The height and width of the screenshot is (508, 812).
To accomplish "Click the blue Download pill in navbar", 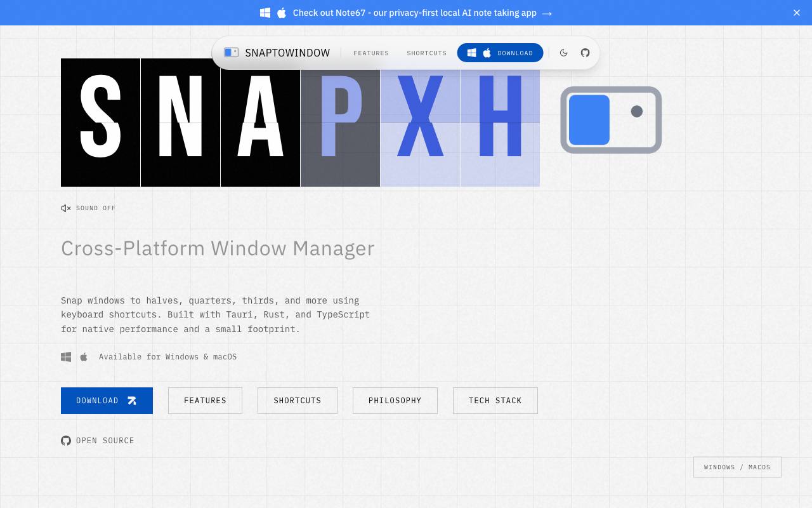I will 500,53.
